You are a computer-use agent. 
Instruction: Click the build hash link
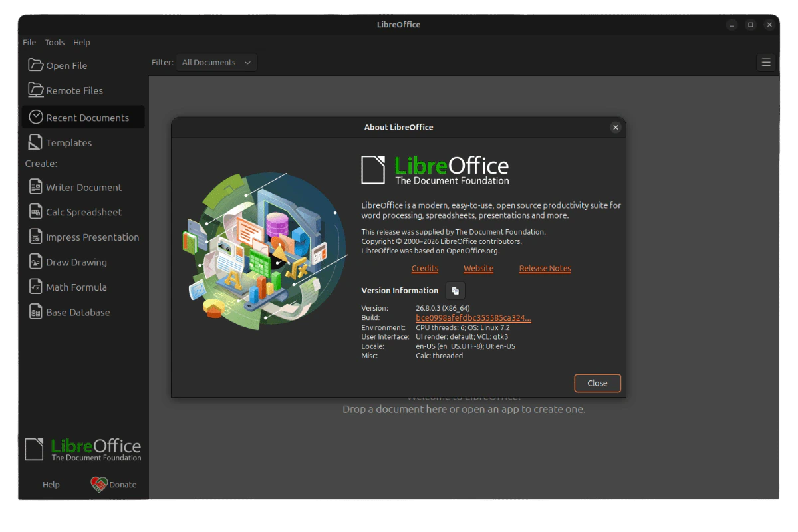tap(473, 318)
